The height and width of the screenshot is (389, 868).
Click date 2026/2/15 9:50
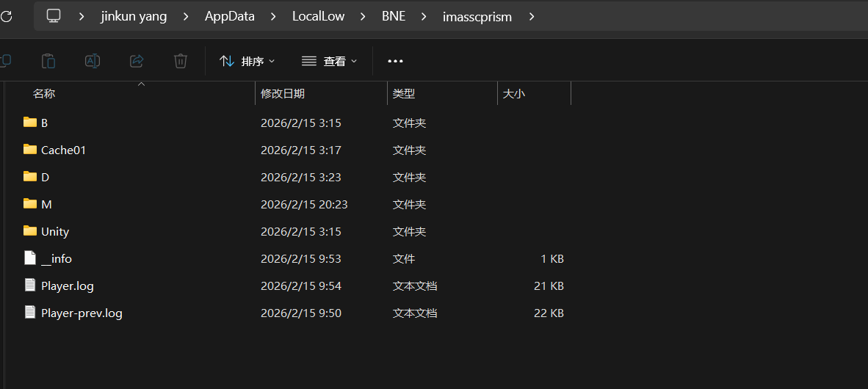[300, 313]
